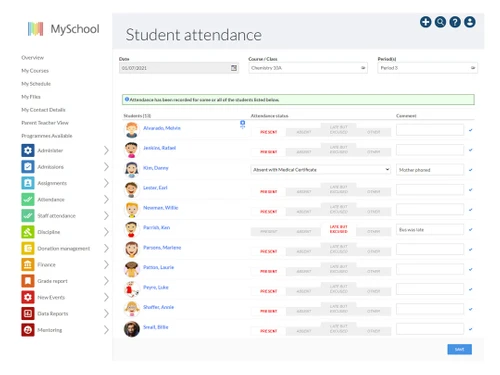Click checkmark icon in Kim, Danny row

pos(470,170)
